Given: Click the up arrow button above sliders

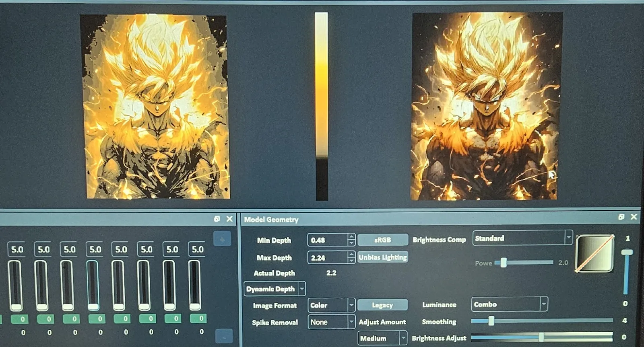Looking at the screenshot, I should [x=222, y=239].
